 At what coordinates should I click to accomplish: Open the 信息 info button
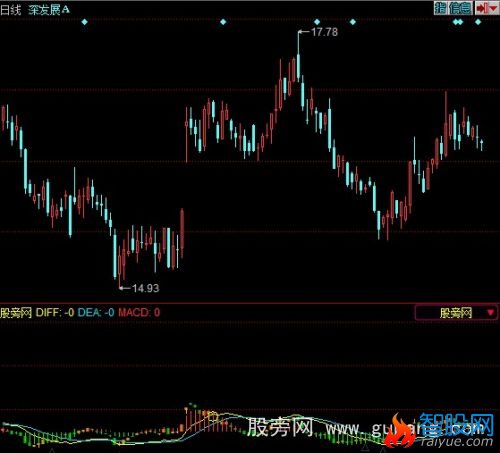click(460, 8)
